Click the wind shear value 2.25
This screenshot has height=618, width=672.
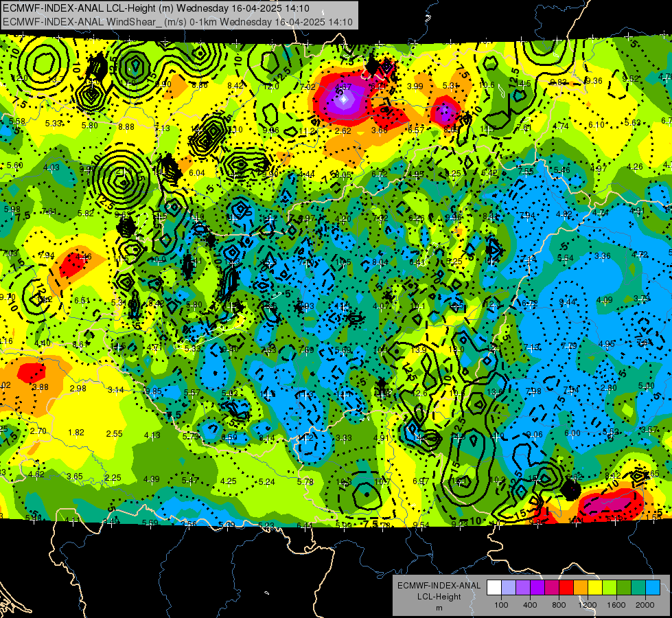tap(113, 478)
